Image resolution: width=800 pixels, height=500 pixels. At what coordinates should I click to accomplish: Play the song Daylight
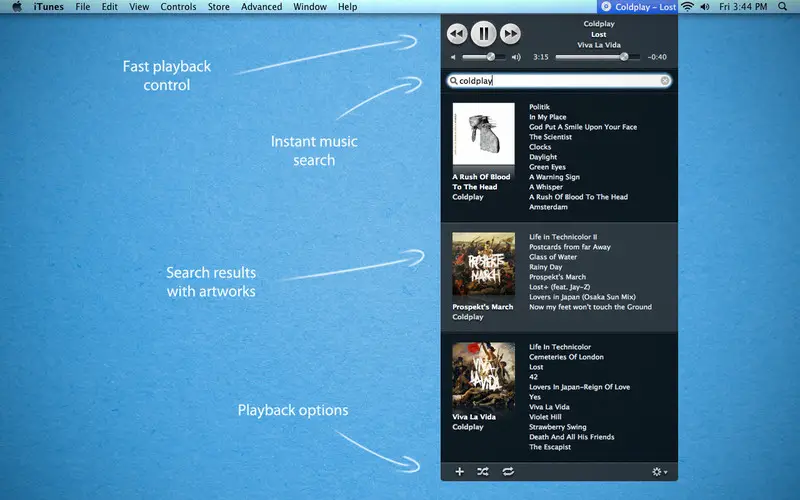pyautogui.click(x=543, y=157)
